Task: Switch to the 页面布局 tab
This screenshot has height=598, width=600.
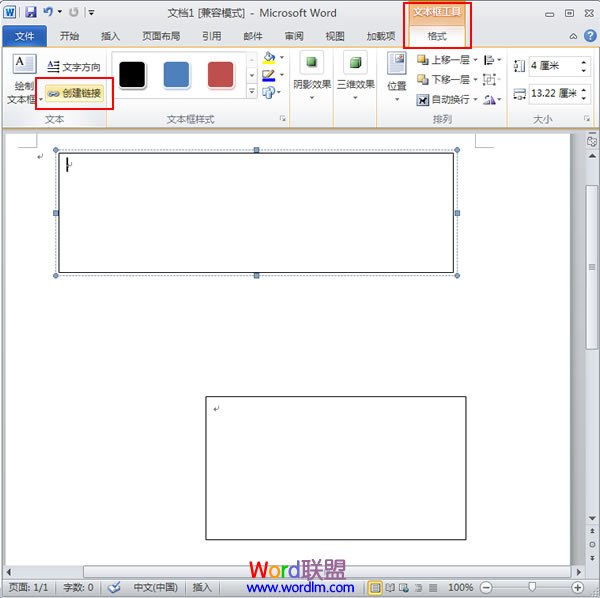Action: [x=161, y=36]
